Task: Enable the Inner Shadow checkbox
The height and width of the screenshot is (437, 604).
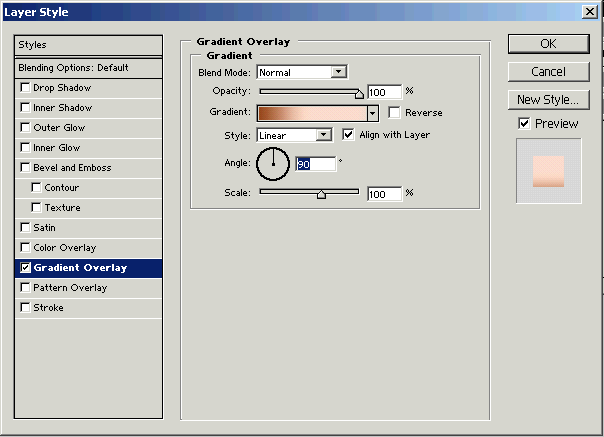Action: point(25,108)
